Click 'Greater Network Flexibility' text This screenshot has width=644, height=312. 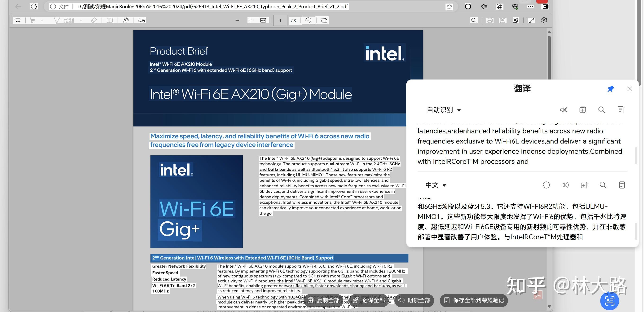[179, 266]
